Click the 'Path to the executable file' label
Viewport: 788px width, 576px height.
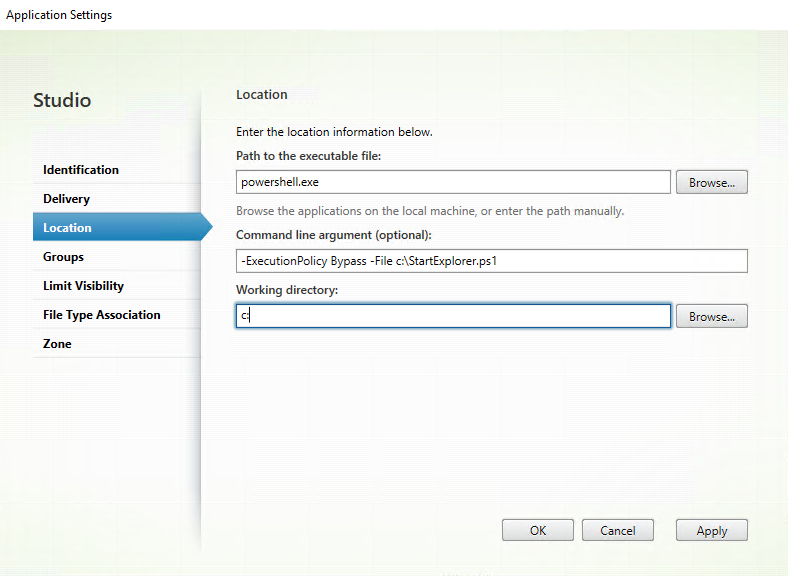pos(308,156)
